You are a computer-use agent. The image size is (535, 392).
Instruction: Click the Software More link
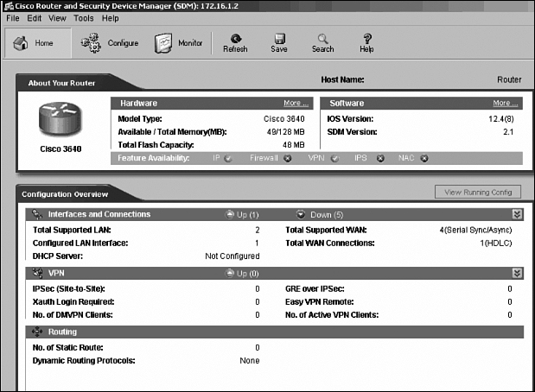coord(506,103)
